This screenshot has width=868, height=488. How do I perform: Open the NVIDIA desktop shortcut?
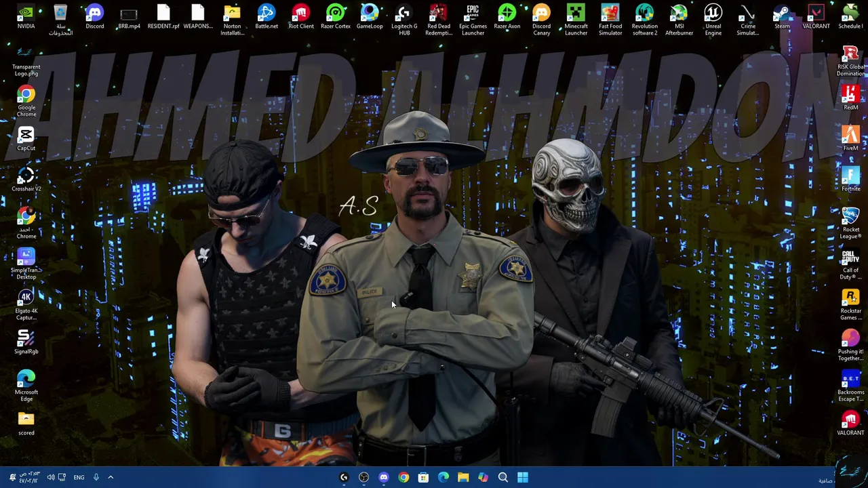coord(26,18)
